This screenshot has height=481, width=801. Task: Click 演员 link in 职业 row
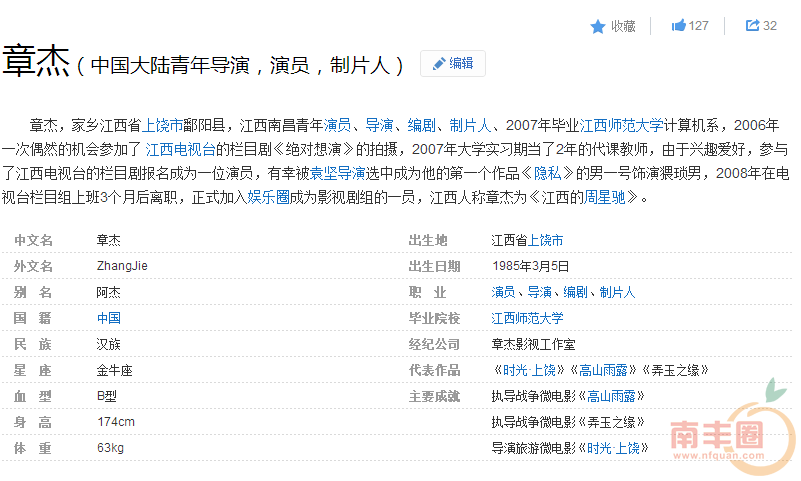pos(503,292)
